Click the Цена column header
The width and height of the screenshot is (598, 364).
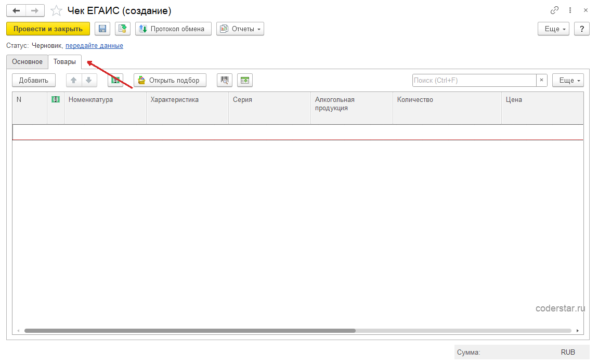click(x=542, y=108)
